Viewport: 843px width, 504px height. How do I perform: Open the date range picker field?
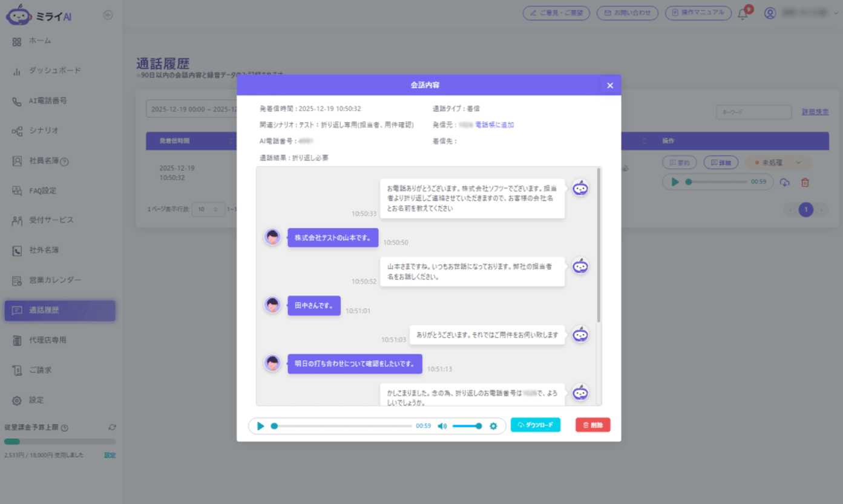click(191, 110)
